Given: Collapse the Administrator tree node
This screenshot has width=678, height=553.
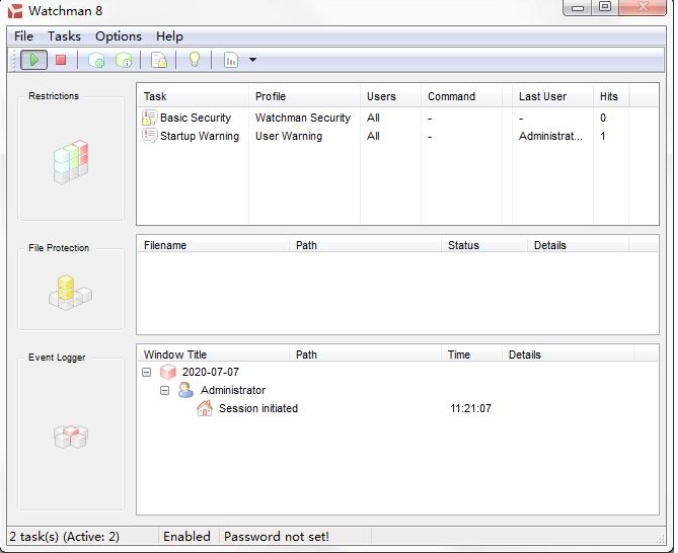Looking at the screenshot, I should click(x=164, y=390).
